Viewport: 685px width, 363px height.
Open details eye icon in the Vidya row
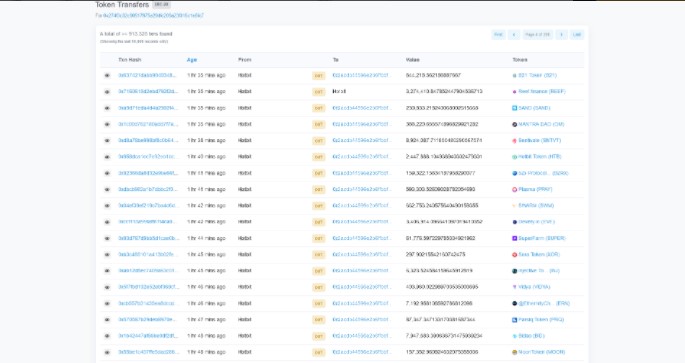pos(107,287)
